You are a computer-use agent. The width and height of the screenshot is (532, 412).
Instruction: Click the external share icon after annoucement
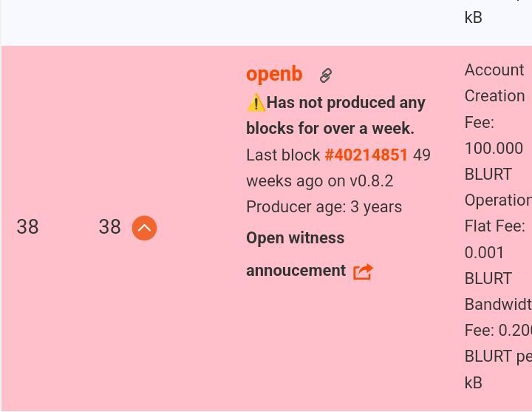(363, 271)
